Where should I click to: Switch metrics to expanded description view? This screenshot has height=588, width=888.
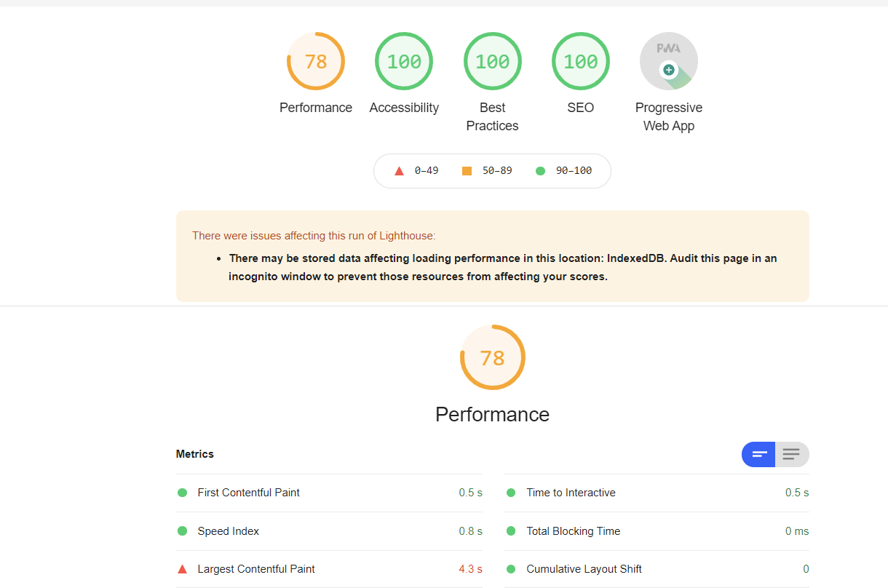tap(792, 455)
